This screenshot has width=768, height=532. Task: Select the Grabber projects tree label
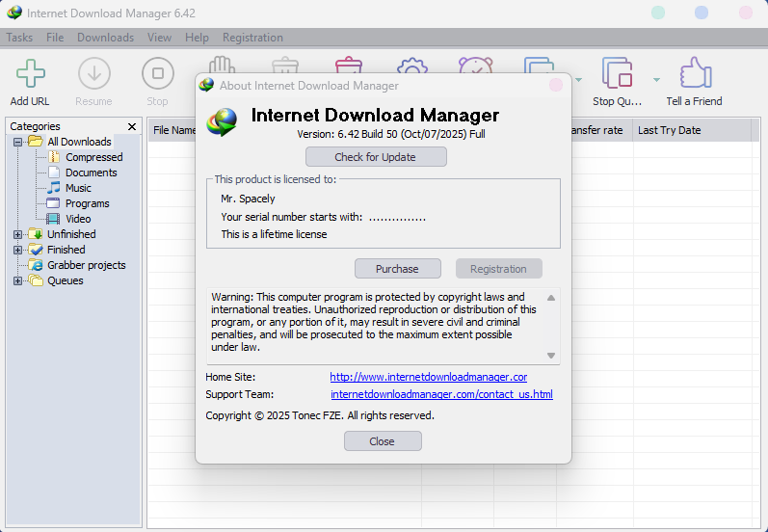(87, 265)
